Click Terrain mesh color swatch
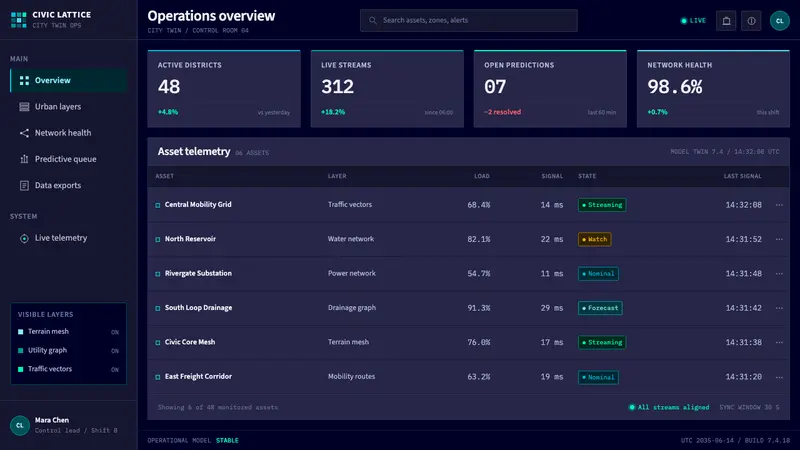Viewport: 800px width, 450px height. (20, 332)
